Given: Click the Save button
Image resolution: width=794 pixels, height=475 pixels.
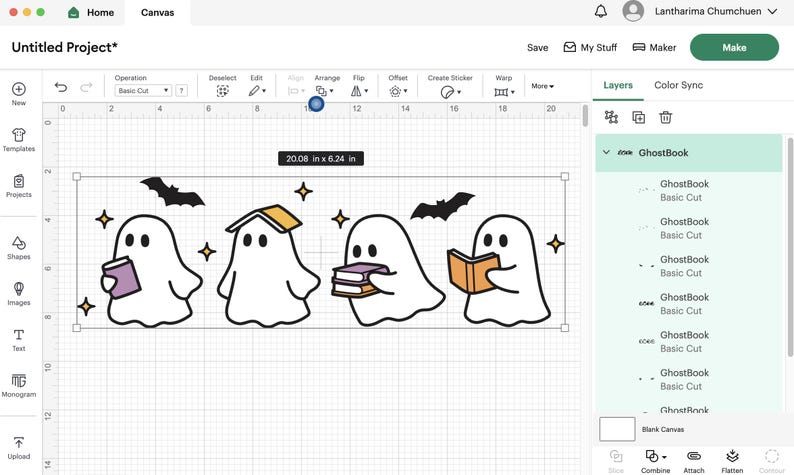Looking at the screenshot, I should 537,48.
